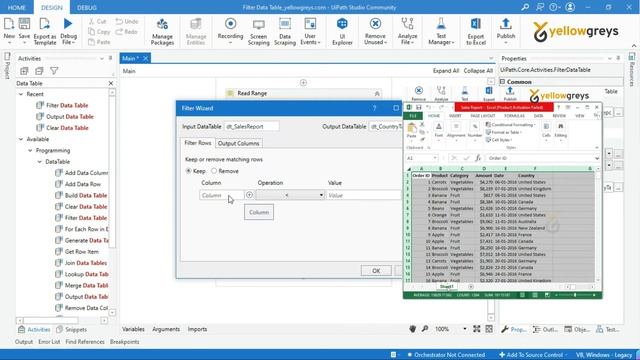
Task: Click the Column tooltip button
Action: pyautogui.click(x=259, y=212)
